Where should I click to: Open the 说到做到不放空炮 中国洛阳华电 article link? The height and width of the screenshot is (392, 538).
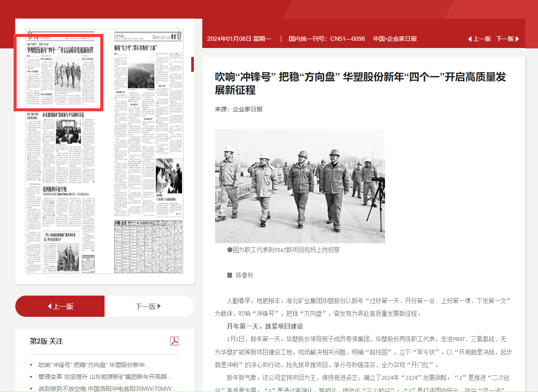pyautogui.click(x=107, y=388)
